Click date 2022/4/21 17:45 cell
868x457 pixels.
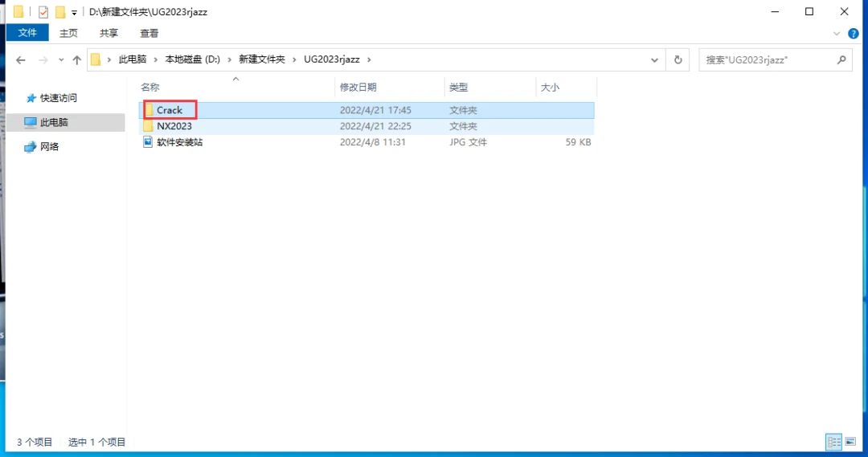pyautogui.click(x=375, y=110)
